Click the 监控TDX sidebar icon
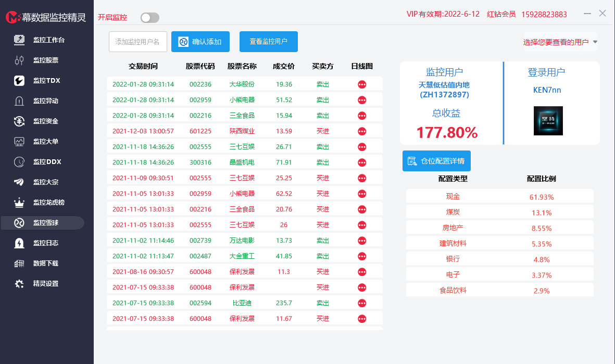Screen dimensions: 615x364 (19, 80)
